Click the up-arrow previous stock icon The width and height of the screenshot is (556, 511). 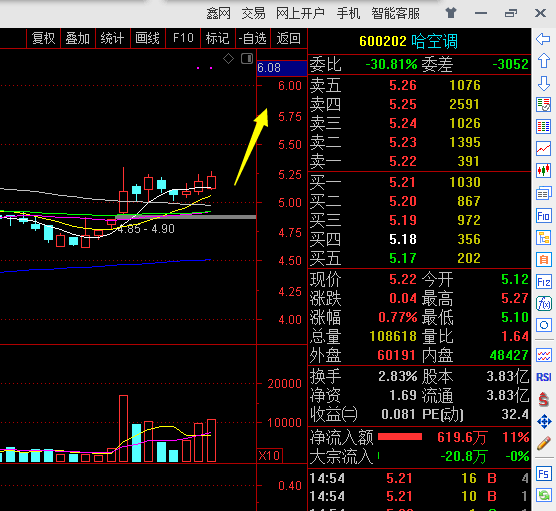pos(544,61)
